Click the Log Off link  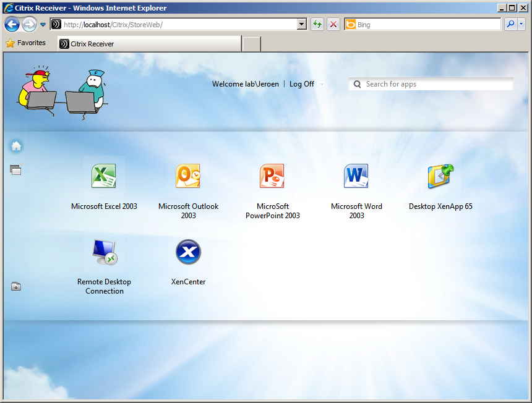pyautogui.click(x=302, y=84)
